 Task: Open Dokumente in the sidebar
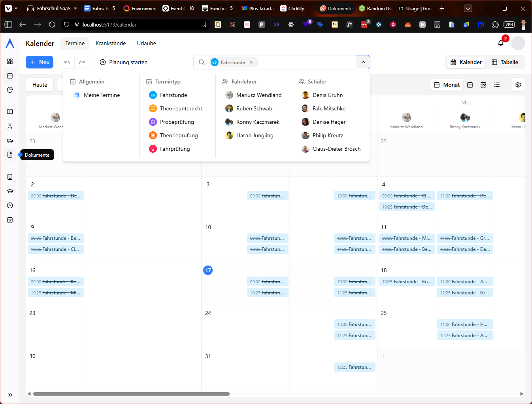[x=10, y=155]
